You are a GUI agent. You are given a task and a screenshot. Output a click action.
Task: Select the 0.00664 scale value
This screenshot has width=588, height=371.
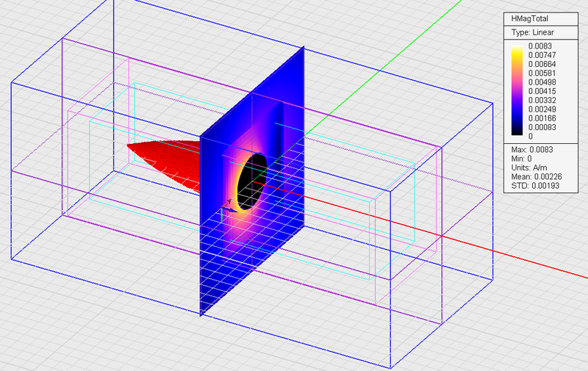542,64
